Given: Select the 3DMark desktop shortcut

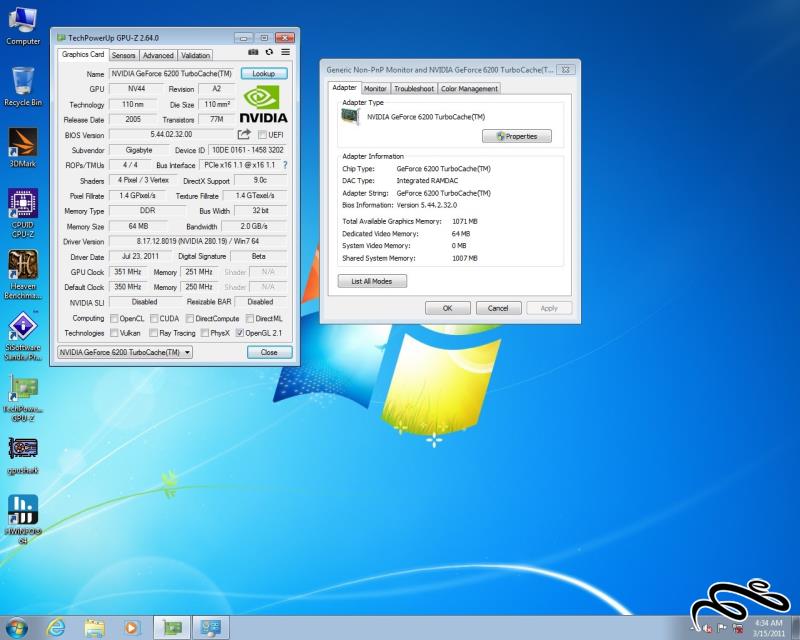Looking at the screenshot, I should (23, 148).
